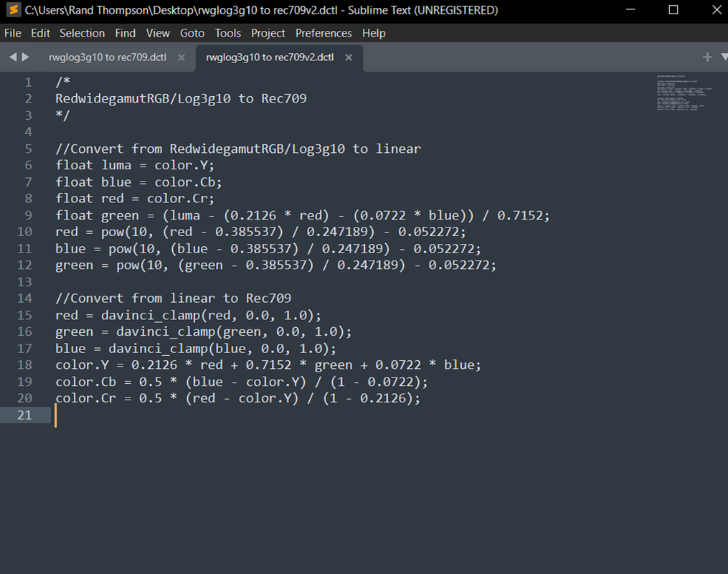This screenshot has height=574, width=728.
Task: Click line number 9 in the gutter
Action: [28, 215]
